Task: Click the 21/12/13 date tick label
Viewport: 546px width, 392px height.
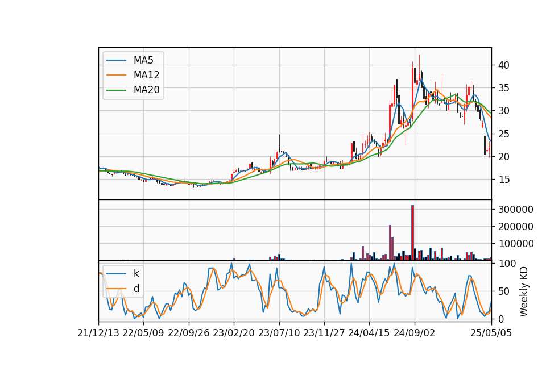Action: [x=98, y=333]
